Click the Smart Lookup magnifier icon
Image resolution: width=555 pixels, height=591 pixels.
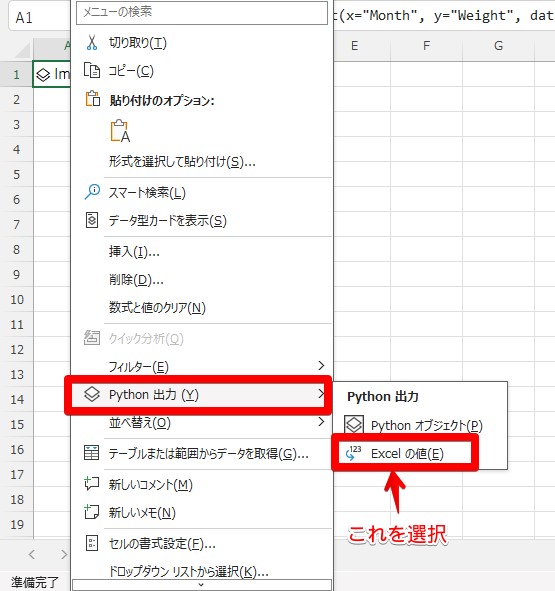coord(92,192)
